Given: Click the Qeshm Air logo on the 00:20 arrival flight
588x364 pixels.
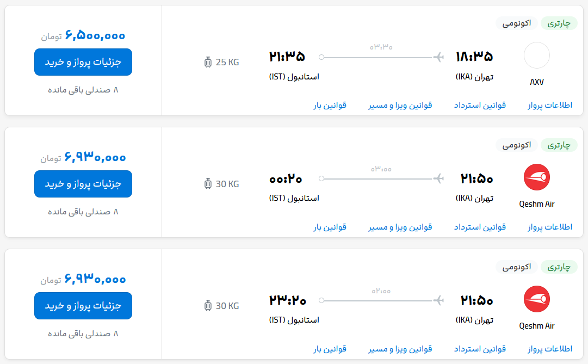Looking at the screenshot, I should point(537,177).
